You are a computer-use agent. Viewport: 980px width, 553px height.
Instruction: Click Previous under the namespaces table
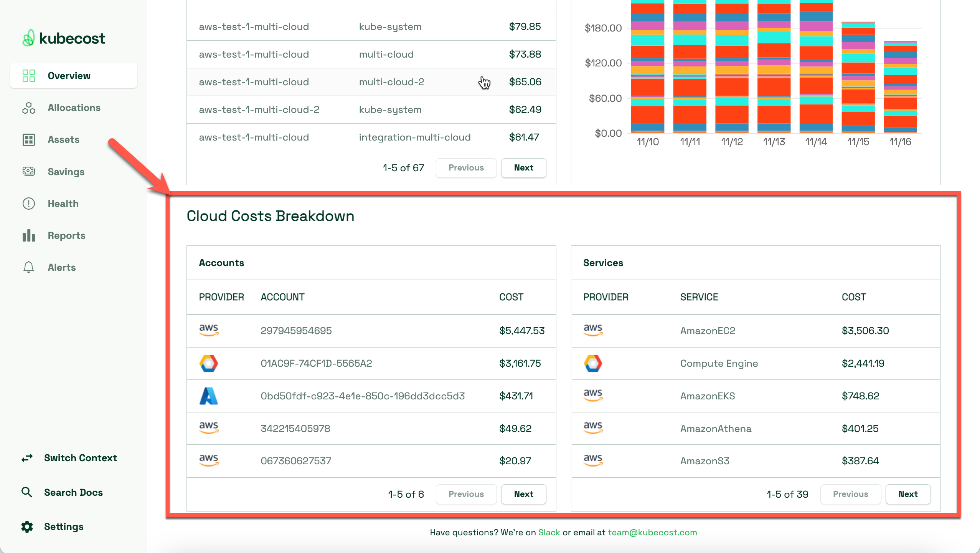pos(466,168)
